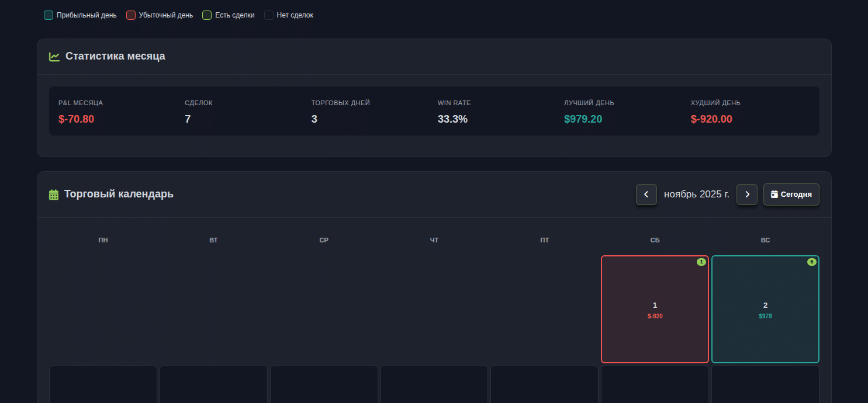
Task: Click the P&L месяца value $-70.80
Action: (76, 119)
